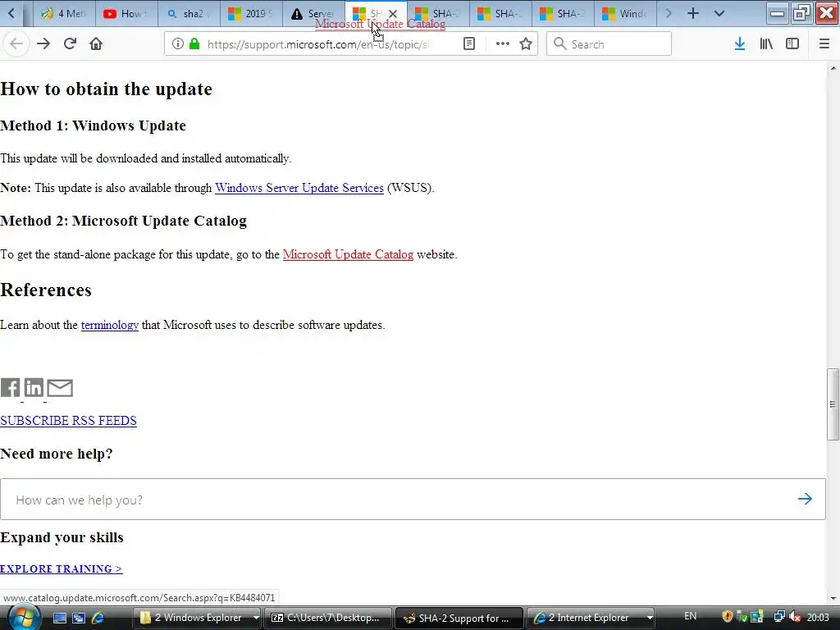Click the page vertical scrollbar thumb
Screen dimensions: 840x630
[x=833, y=404]
